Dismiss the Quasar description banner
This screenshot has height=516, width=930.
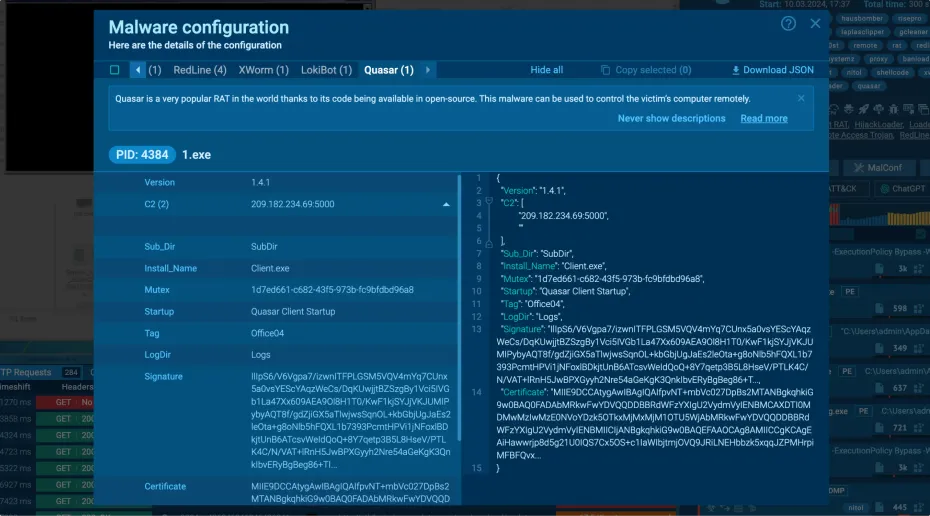click(801, 98)
